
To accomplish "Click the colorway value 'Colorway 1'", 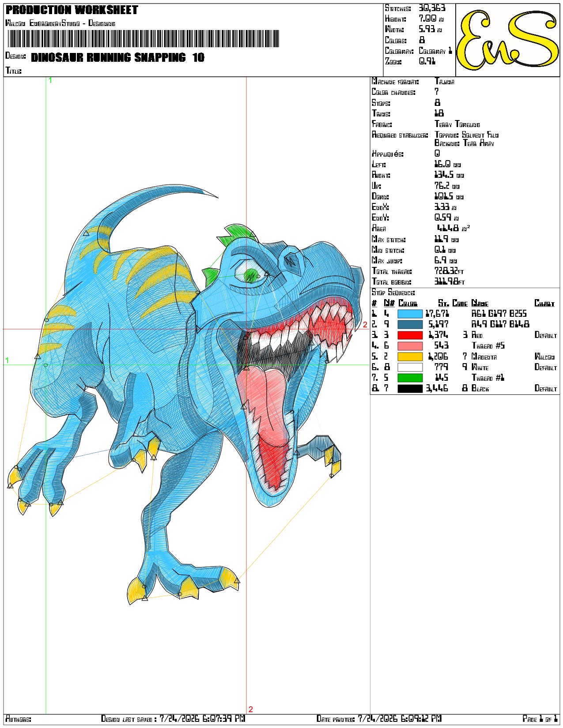I will (x=435, y=51).
